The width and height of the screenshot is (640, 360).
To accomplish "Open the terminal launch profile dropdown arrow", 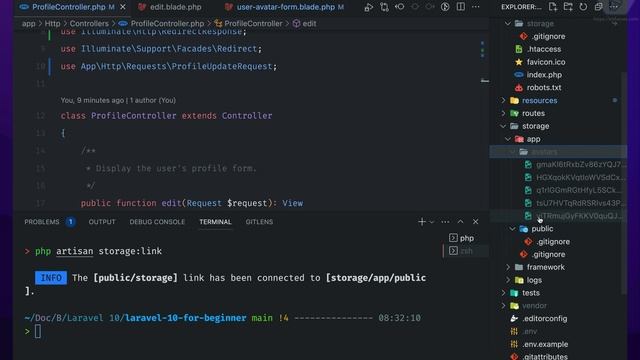I will [431, 222].
